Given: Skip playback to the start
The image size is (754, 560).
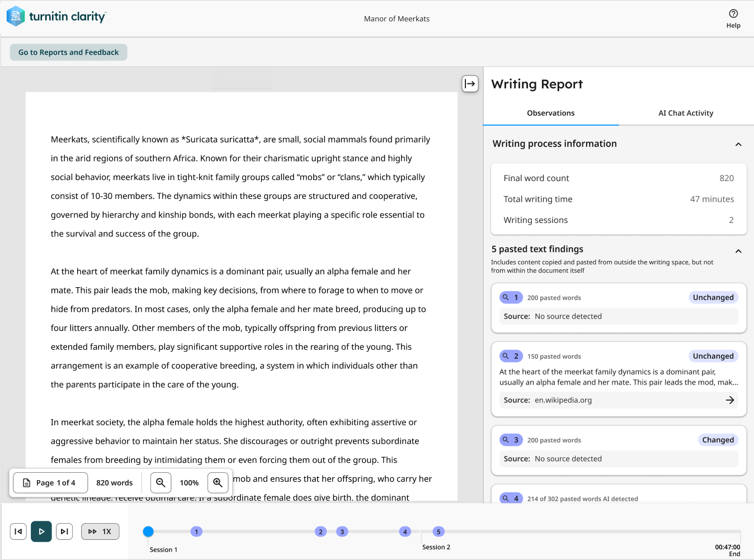Looking at the screenshot, I should 18,531.
